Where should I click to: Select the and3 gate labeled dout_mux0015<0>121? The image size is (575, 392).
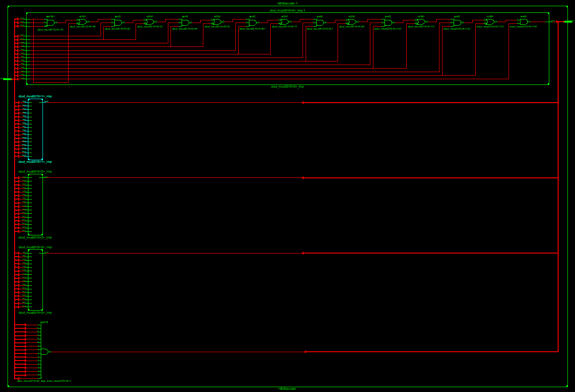pos(457,22)
